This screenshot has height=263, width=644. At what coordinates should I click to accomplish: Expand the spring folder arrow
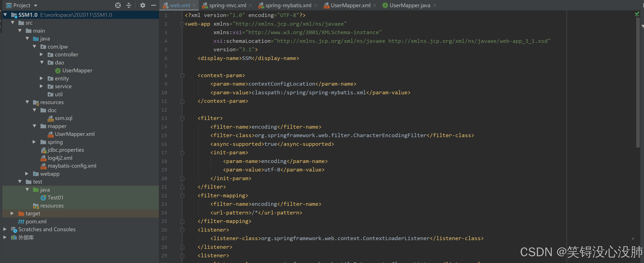pyautogui.click(x=34, y=142)
